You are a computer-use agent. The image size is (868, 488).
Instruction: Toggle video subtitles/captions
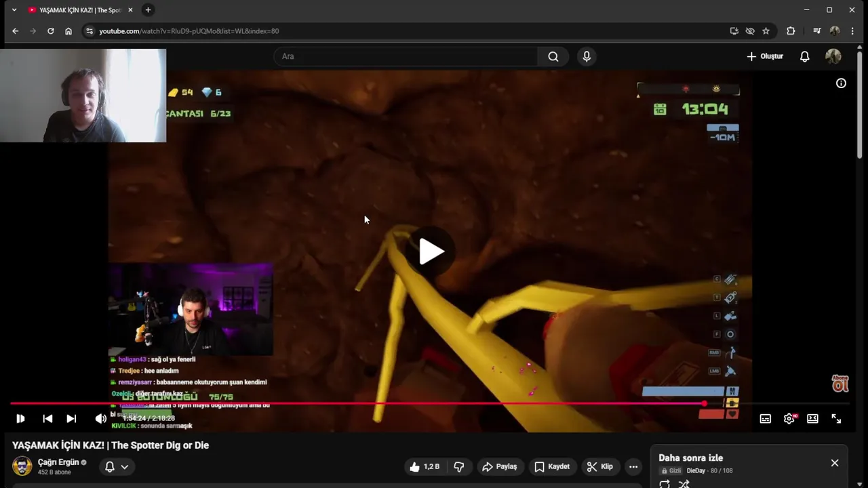click(x=765, y=419)
